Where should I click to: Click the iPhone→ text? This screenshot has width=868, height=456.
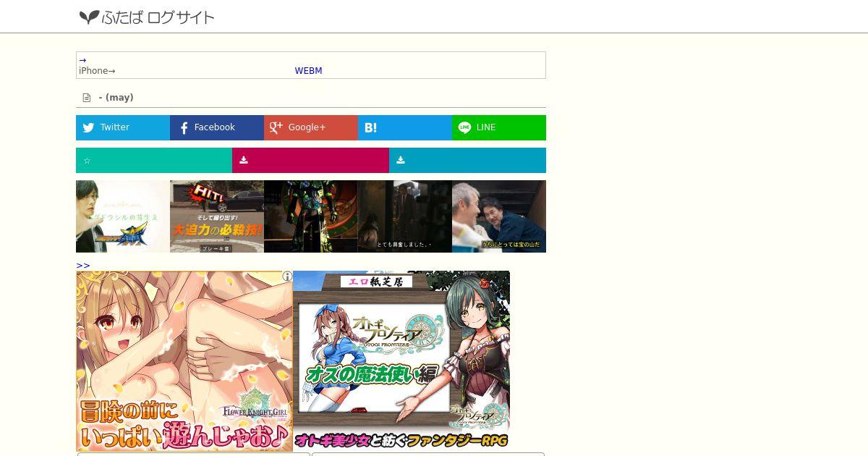point(97,71)
